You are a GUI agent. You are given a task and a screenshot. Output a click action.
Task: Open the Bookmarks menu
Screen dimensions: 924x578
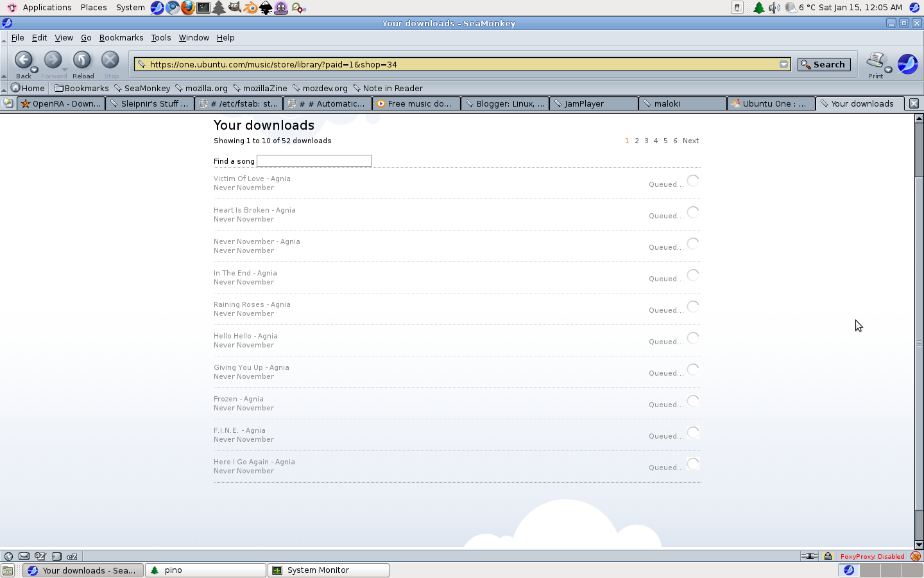pos(121,38)
